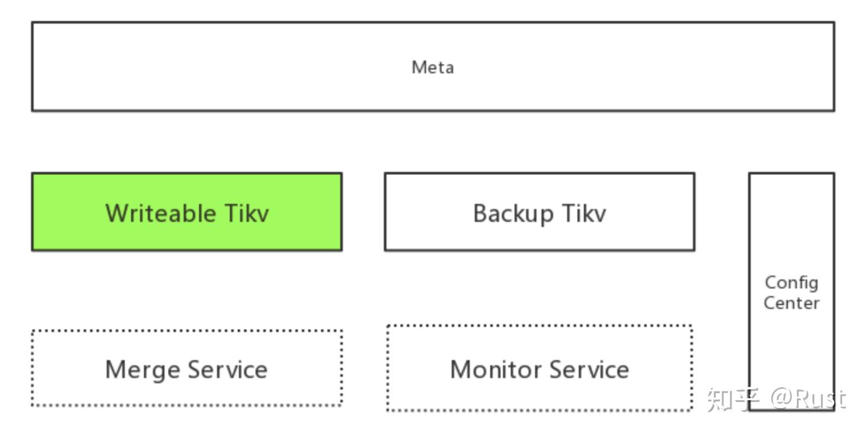868x434 pixels.
Task: Click the "Merge Service" label text
Action: (x=187, y=369)
